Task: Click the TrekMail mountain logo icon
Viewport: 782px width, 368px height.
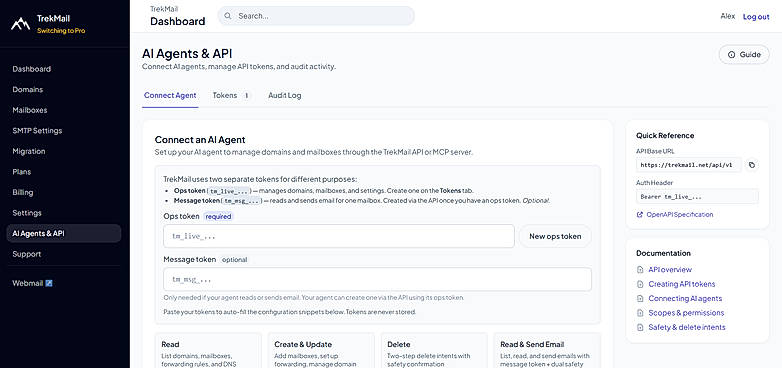Action: tap(20, 23)
